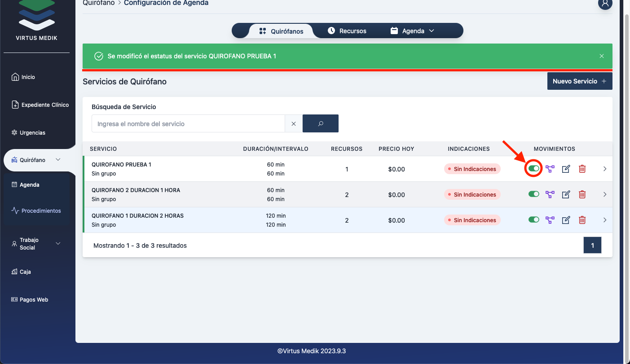Expand the Trabajo Social sidebar menu
This screenshot has width=630, height=364.
point(58,244)
